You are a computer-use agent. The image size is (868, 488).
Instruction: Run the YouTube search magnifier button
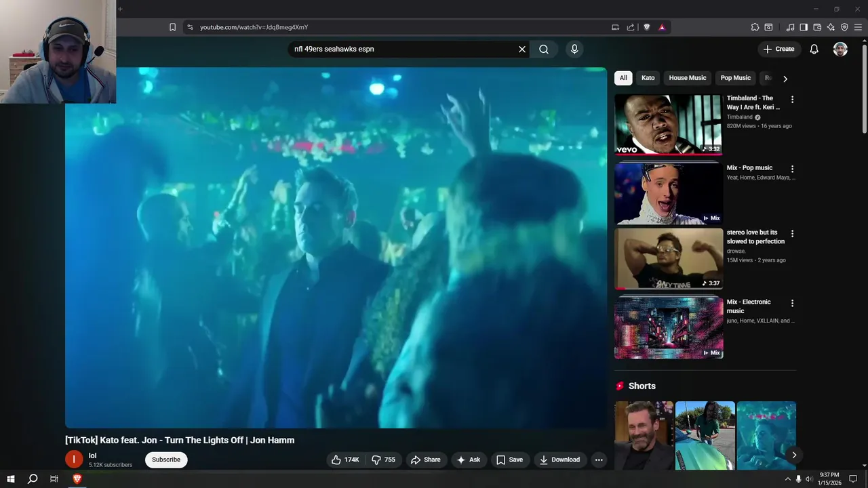click(x=544, y=49)
